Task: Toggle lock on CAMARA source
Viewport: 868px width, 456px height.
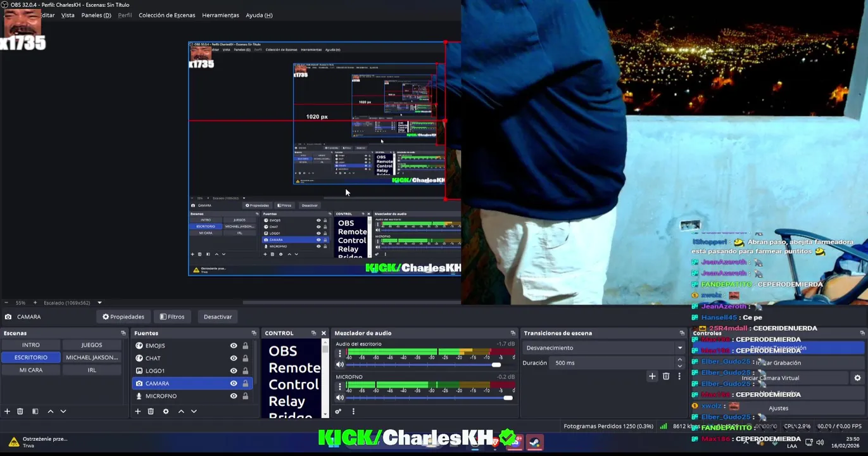Action: click(x=245, y=384)
